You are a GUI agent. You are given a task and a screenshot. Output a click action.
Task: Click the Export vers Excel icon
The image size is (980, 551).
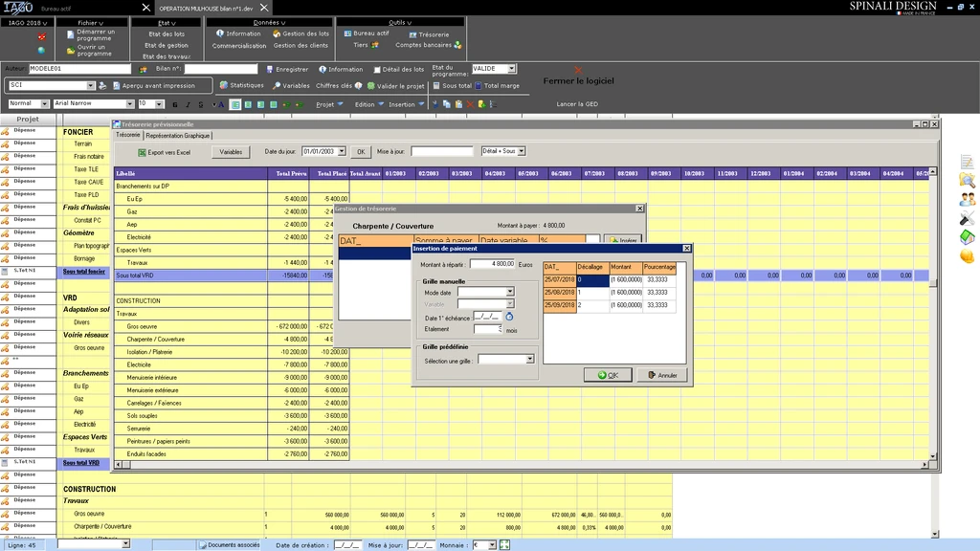click(x=141, y=152)
